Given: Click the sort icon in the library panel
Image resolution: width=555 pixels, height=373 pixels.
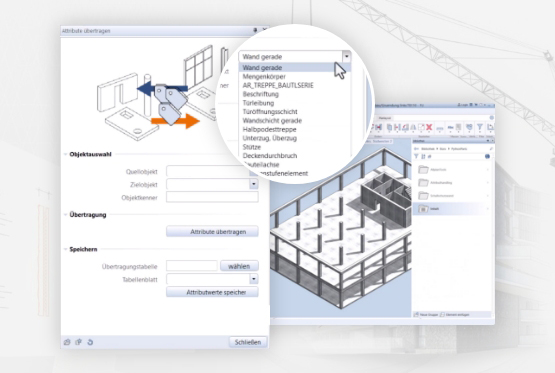Looking at the screenshot, I should click(423, 156).
